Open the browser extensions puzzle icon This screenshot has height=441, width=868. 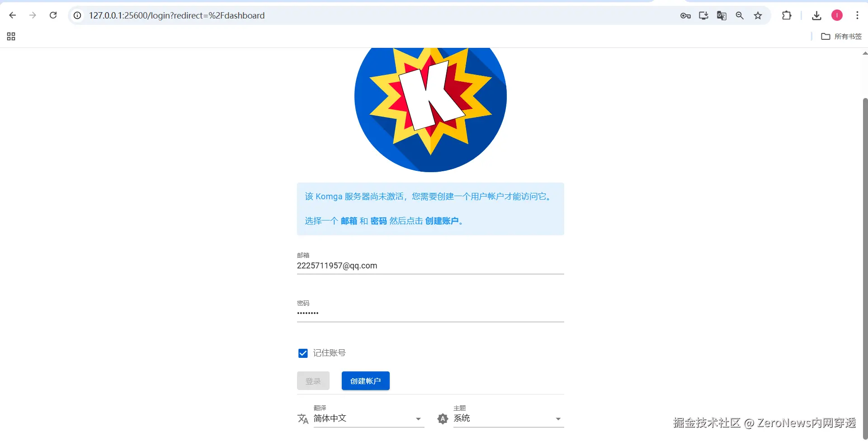click(787, 15)
